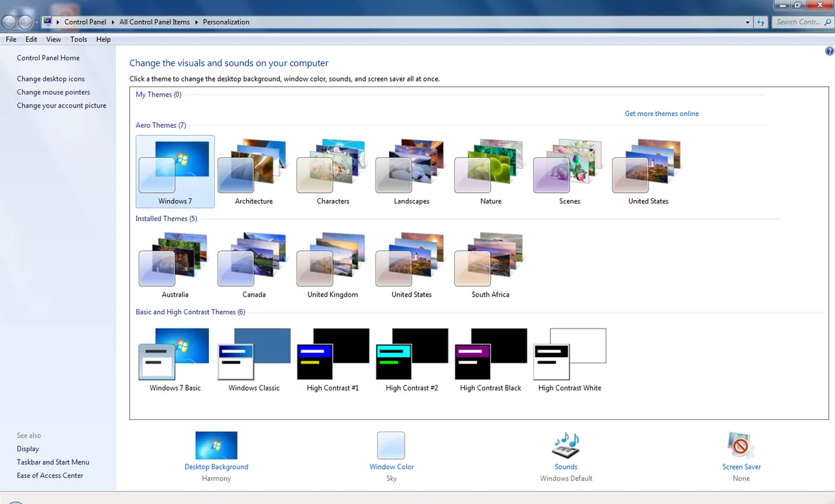
Task: Click the My Themes (0) group header
Action: pos(159,95)
